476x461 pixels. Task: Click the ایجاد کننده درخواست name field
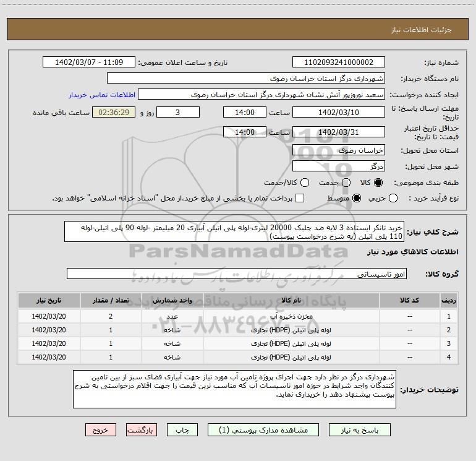pos(261,95)
